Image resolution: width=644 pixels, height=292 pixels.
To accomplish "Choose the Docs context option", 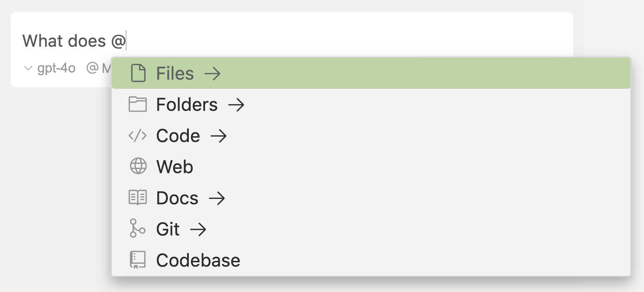I will pos(177,198).
